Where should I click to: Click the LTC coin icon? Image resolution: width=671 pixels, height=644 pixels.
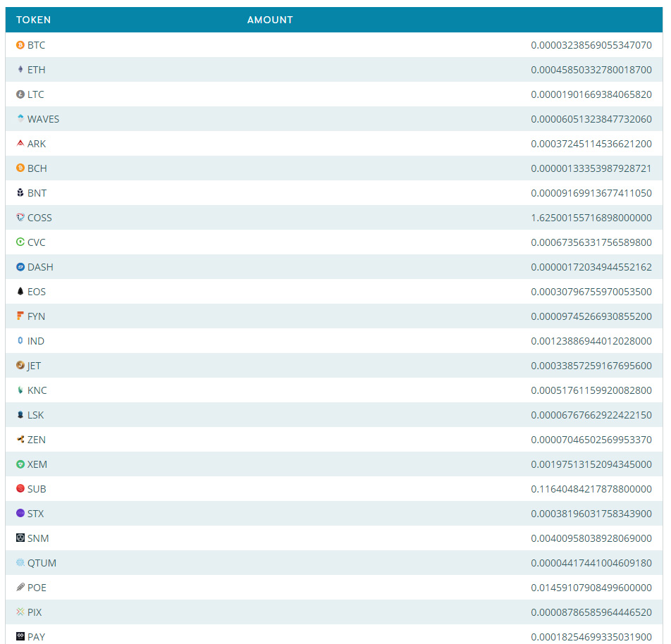click(x=20, y=94)
